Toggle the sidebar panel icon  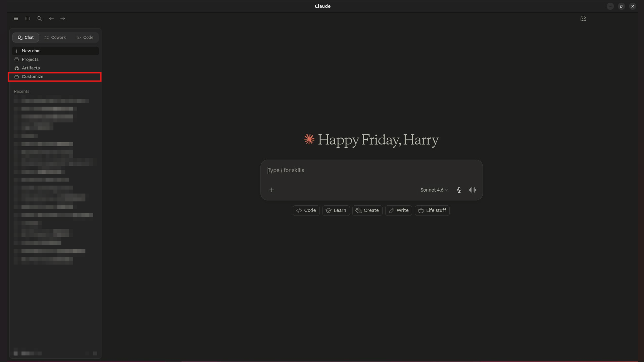(28, 18)
